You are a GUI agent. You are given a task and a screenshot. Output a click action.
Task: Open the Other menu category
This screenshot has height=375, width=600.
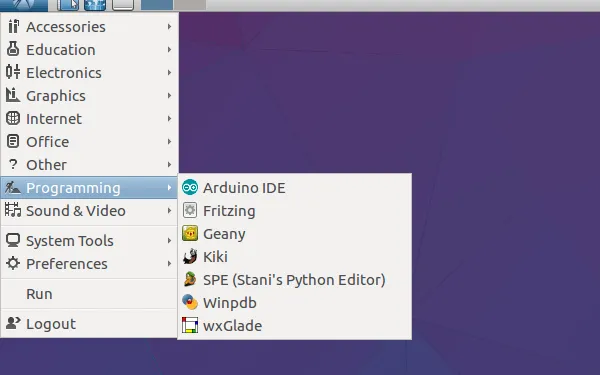[x=89, y=165]
